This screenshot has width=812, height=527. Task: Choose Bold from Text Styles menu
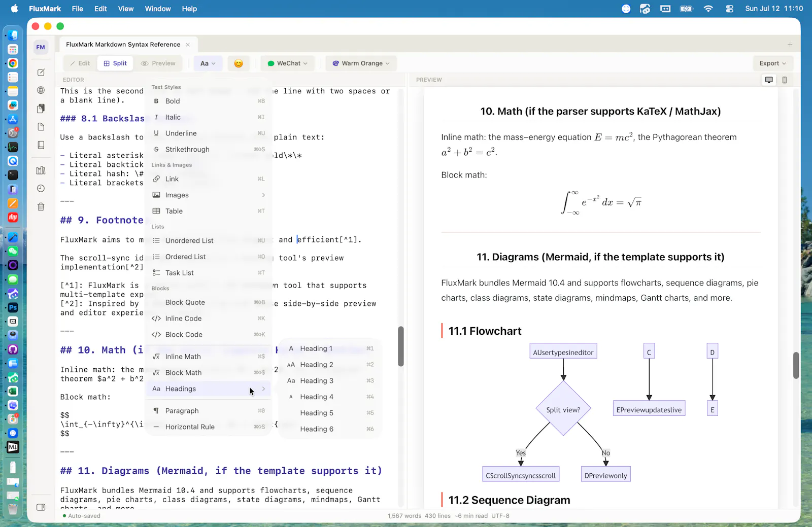pyautogui.click(x=209, y=101)
